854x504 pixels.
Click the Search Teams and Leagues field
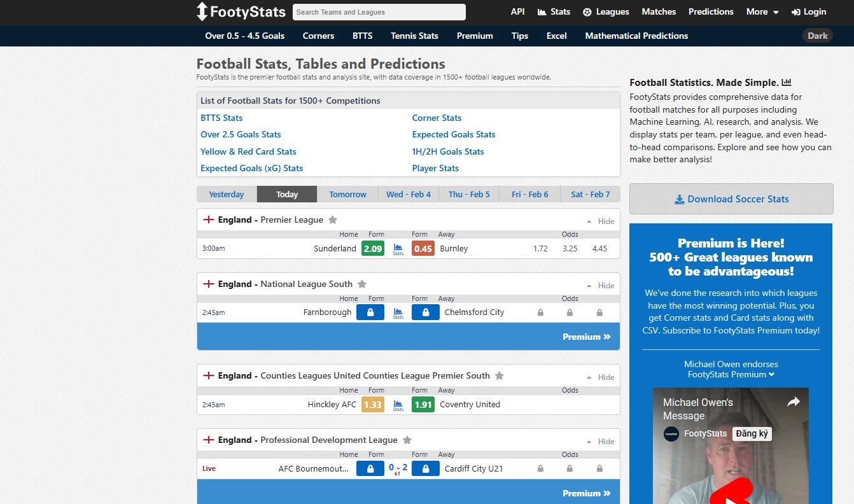379,12
